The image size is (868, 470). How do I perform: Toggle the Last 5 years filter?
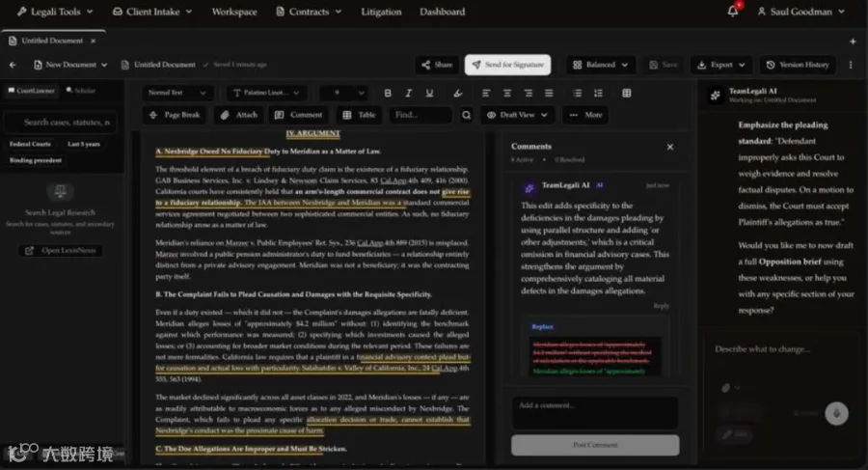pyautogui.click(x=84, y=144)
